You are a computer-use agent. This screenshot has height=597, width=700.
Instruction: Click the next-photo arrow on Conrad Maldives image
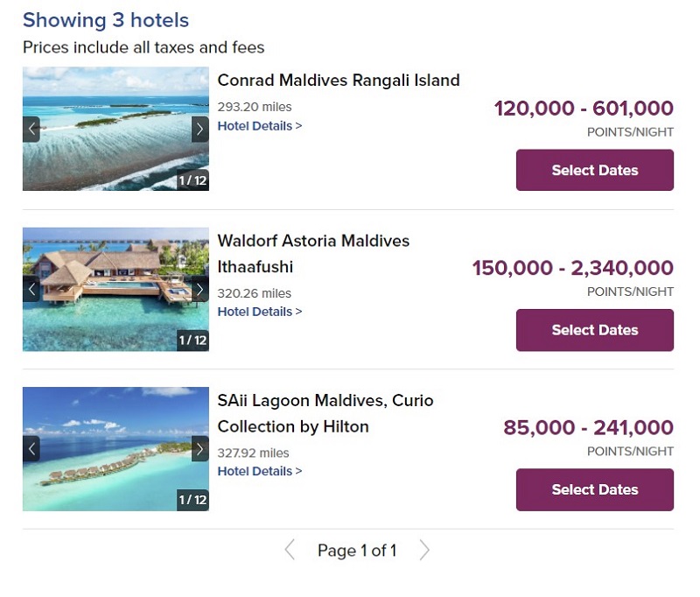pyautogui.click(x=199, y=129)
